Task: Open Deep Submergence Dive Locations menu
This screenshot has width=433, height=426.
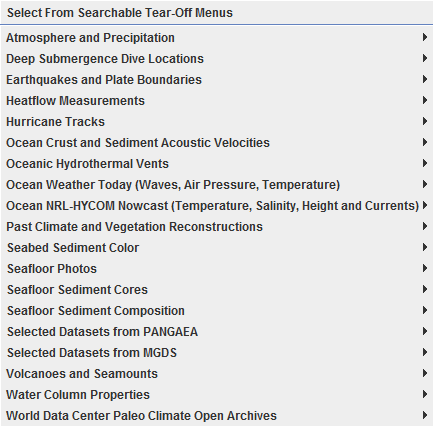Action: 217,58
